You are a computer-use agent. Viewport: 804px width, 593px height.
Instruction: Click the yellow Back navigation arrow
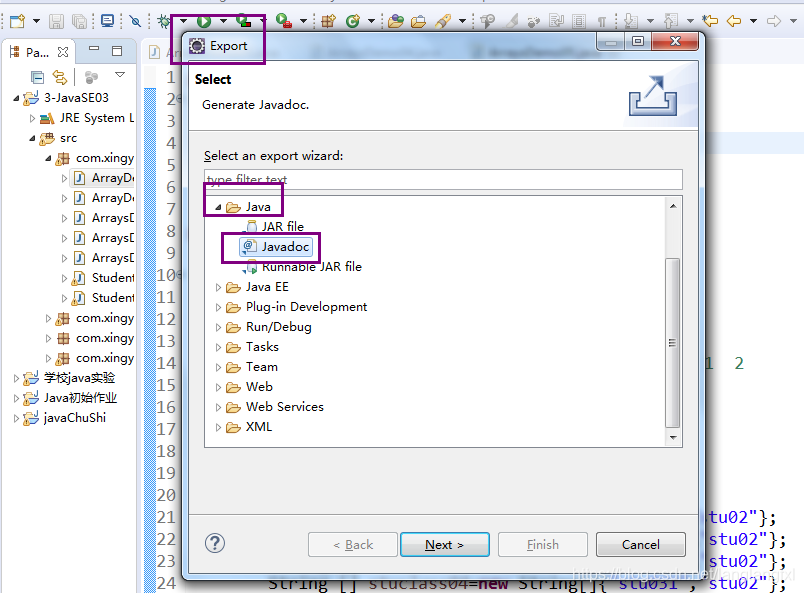coord(734,21)
